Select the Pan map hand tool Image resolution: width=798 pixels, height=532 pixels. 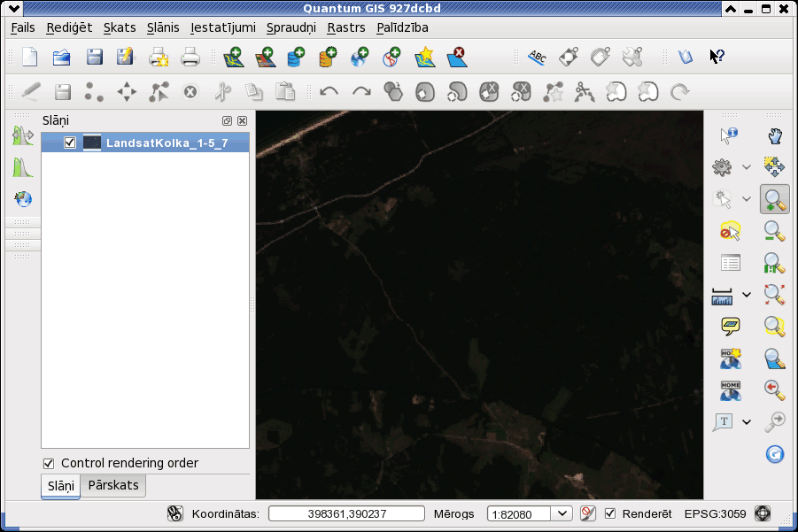click(775, 135)
